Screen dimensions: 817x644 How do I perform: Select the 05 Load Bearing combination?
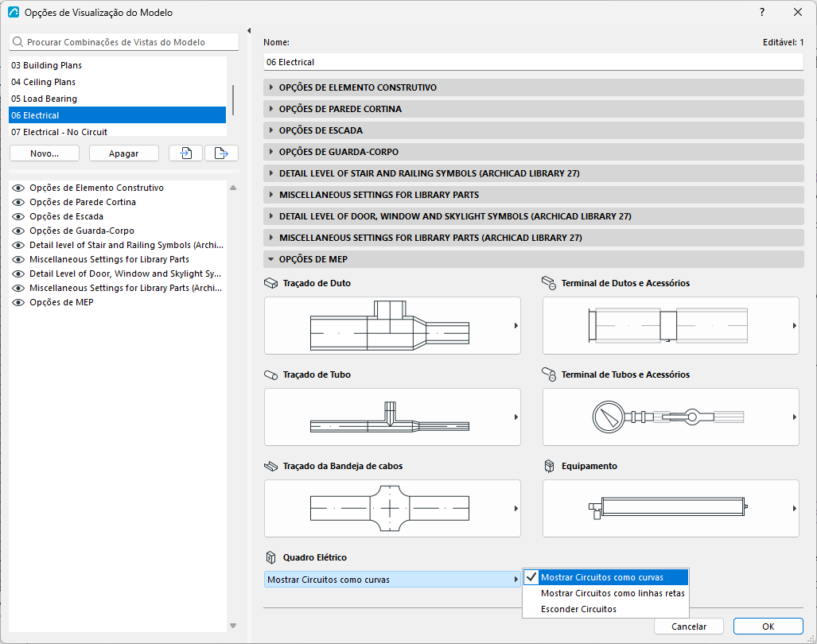click(x=117, y=99)
